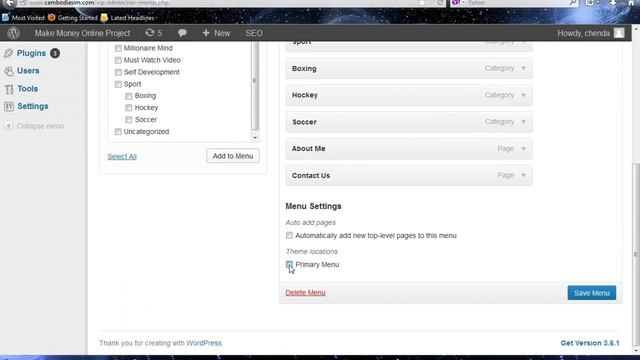This screenshot has height=360, width=640.
Task: Click the Select All link
Action: 122,156
